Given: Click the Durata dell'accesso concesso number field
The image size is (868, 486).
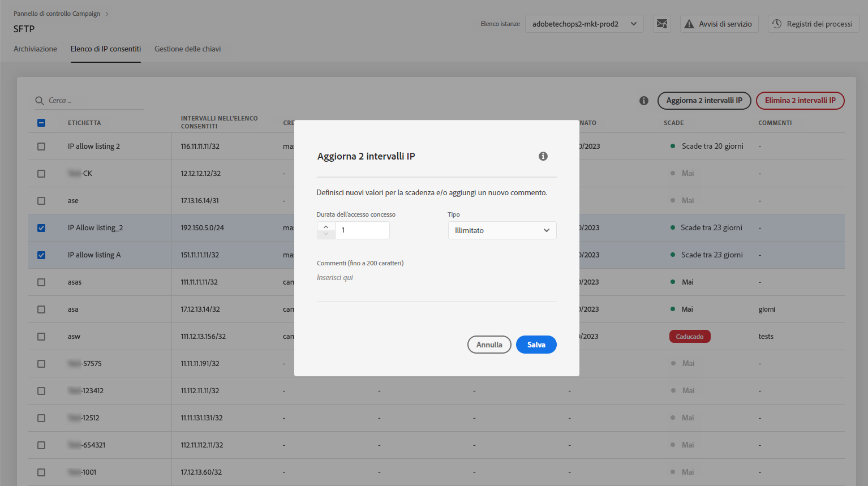Looking at the screenshot, I should tap(362, 230).
